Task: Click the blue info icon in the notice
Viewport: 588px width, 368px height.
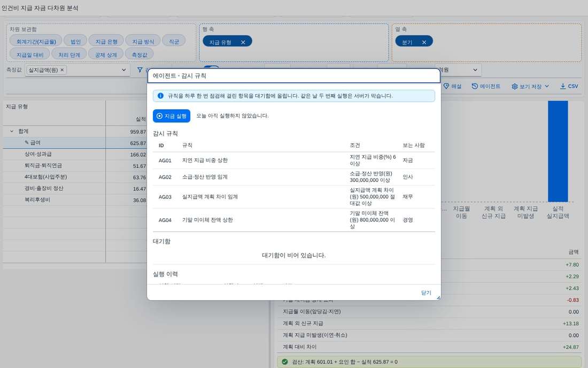Action: pyautogui.click(x=160, y=96)
